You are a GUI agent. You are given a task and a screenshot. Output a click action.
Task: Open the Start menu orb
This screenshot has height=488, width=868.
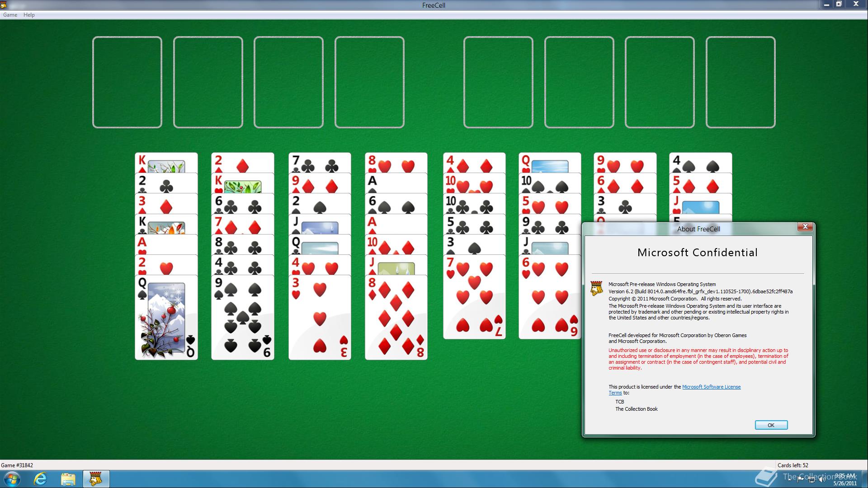[x=12, y=479]
